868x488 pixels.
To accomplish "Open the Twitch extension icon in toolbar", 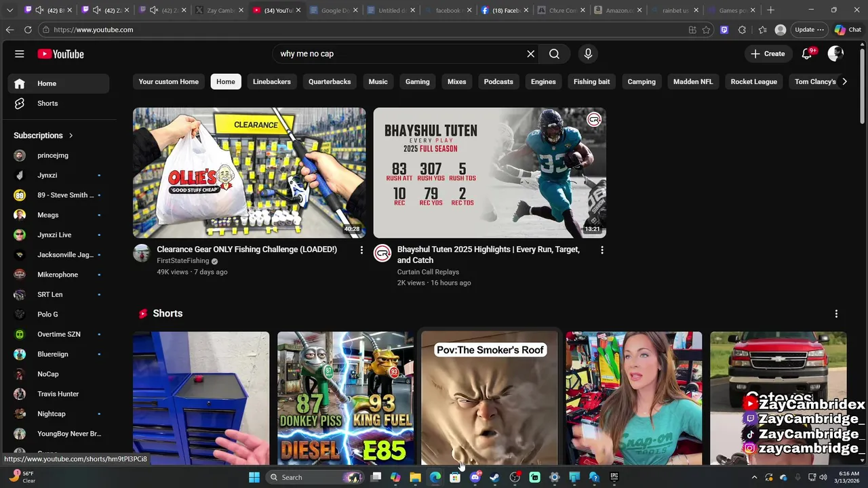I will point(724,30).
